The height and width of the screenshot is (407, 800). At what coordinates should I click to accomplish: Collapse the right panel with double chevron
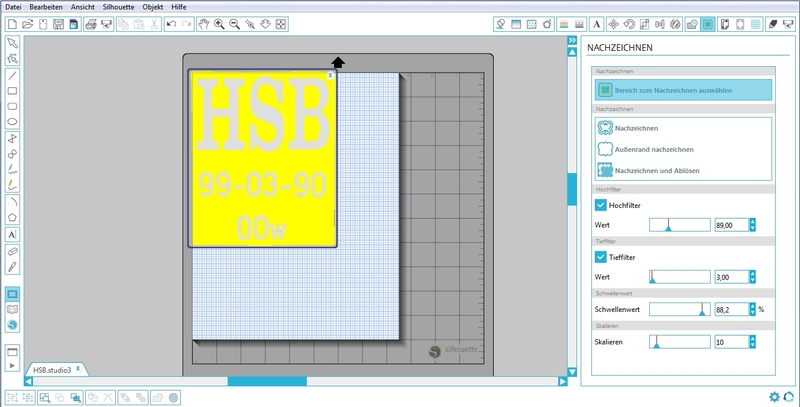point(572,41)
